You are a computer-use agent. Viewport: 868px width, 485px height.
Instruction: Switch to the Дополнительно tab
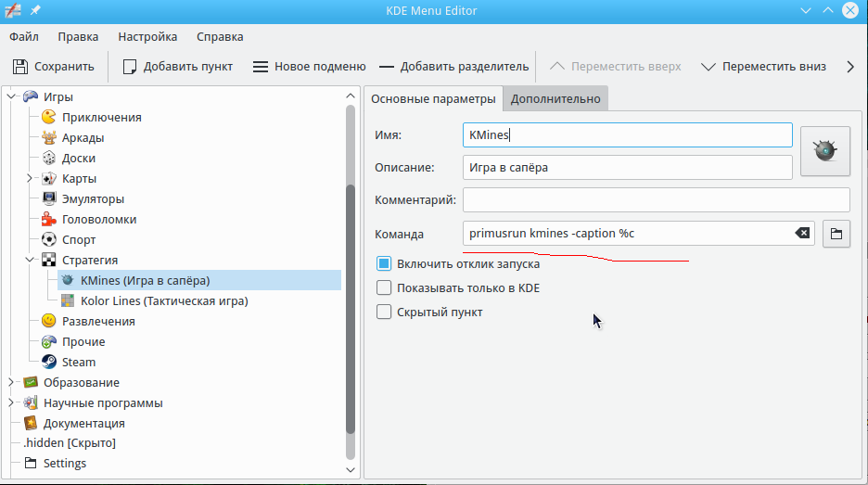coord(555,99)
